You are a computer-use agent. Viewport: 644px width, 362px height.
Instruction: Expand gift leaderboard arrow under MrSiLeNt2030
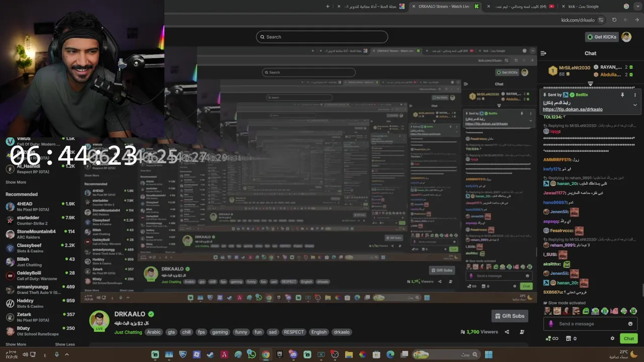coord(590,83)
